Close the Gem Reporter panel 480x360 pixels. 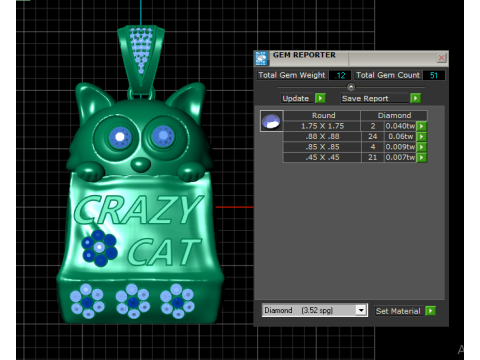[441, 58]
